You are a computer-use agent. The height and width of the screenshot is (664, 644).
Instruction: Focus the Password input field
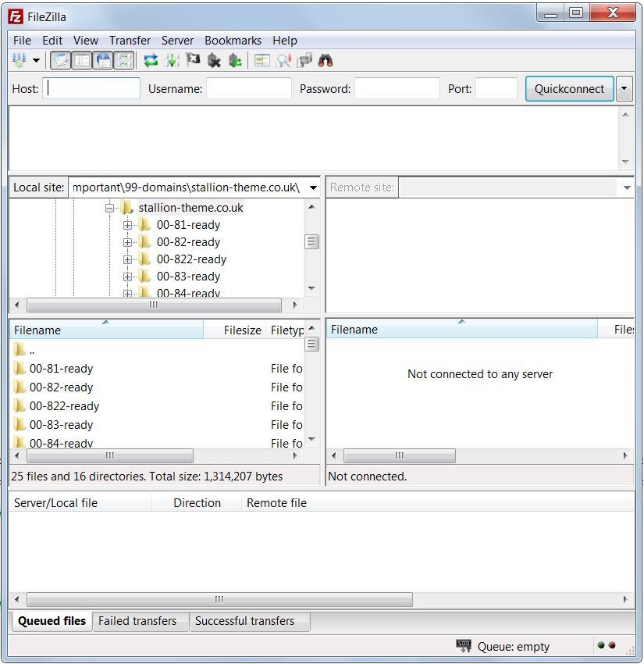point(397,88)
